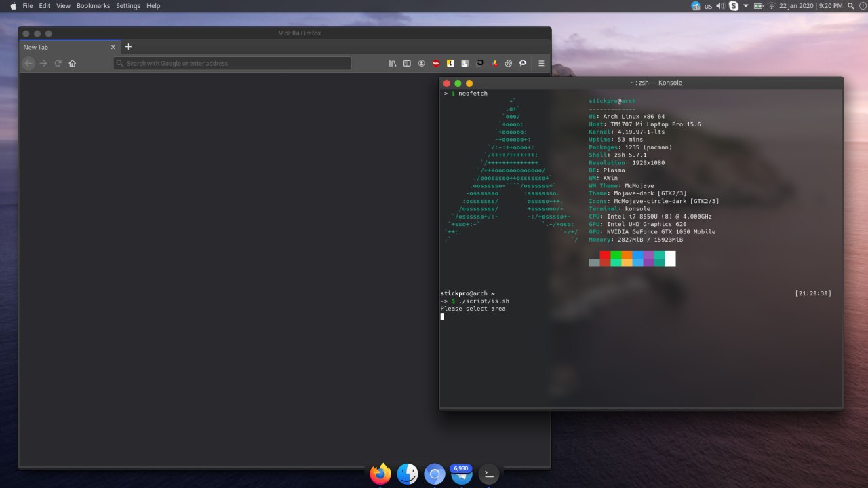868x488 pixels.
Task: Click the 'neofetch' command text in Konsole
Action: 473,94
